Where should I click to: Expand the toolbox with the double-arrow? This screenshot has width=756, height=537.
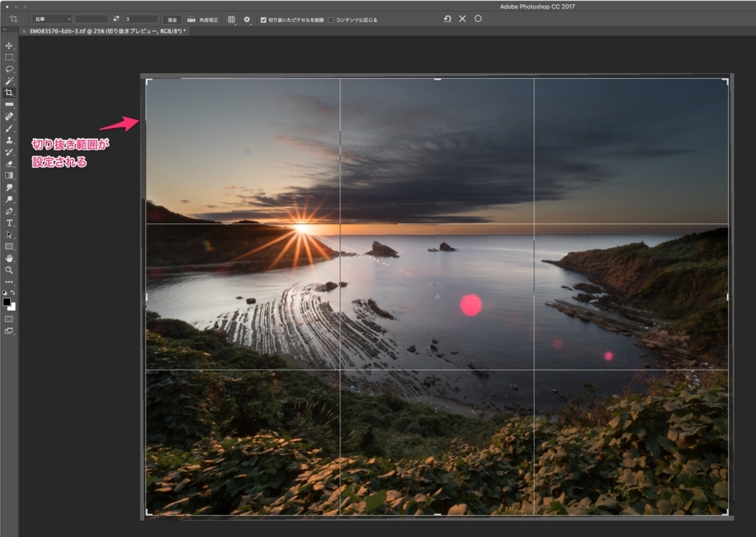point(4,30)
